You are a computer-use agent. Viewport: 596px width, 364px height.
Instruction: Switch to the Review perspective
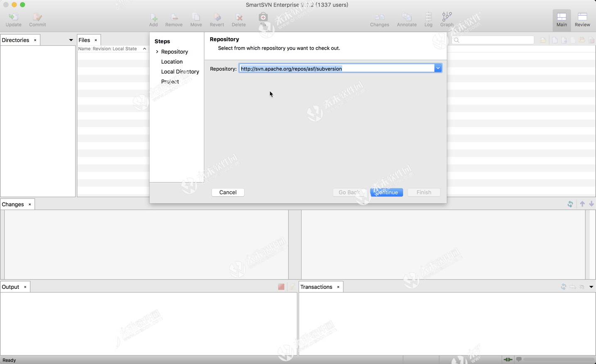582,20
